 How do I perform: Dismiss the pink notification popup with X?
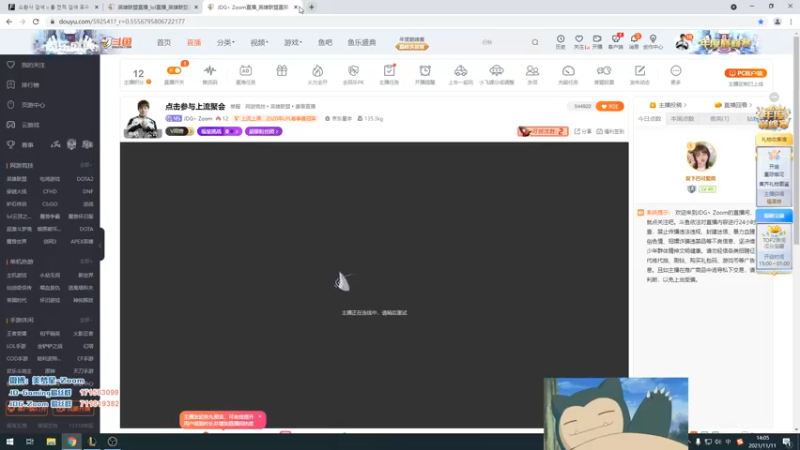260,417
